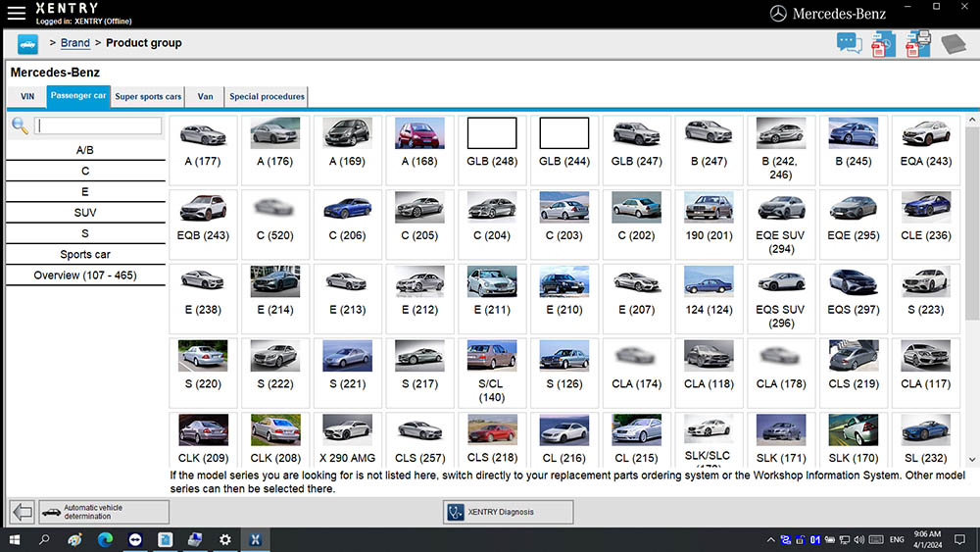980x552 pixels.
Task: Show hidden tray icons chevron
Action: (x=771, y=539)
